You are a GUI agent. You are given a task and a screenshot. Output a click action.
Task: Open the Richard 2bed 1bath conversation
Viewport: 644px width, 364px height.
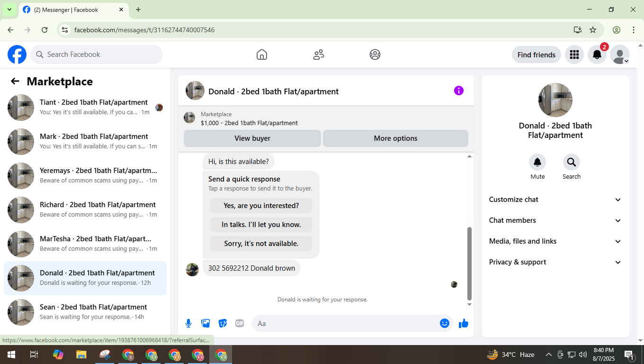tap(85, 210)
